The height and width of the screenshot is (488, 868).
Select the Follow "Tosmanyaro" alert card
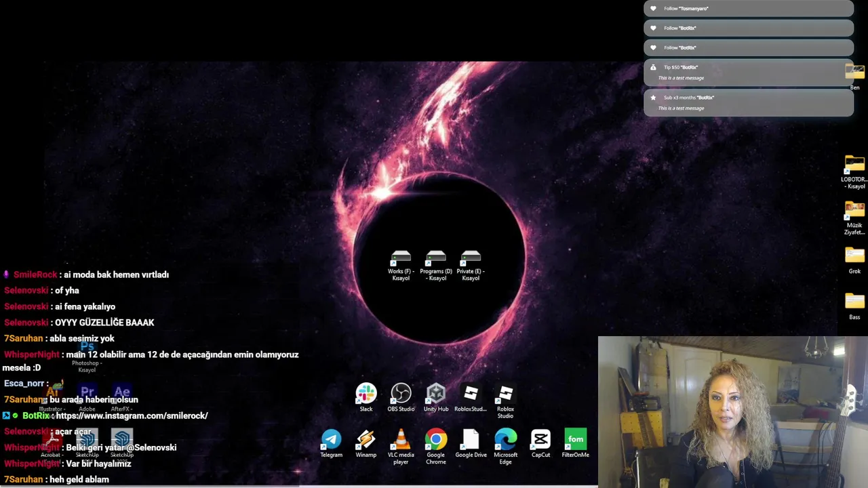point(749,8)
